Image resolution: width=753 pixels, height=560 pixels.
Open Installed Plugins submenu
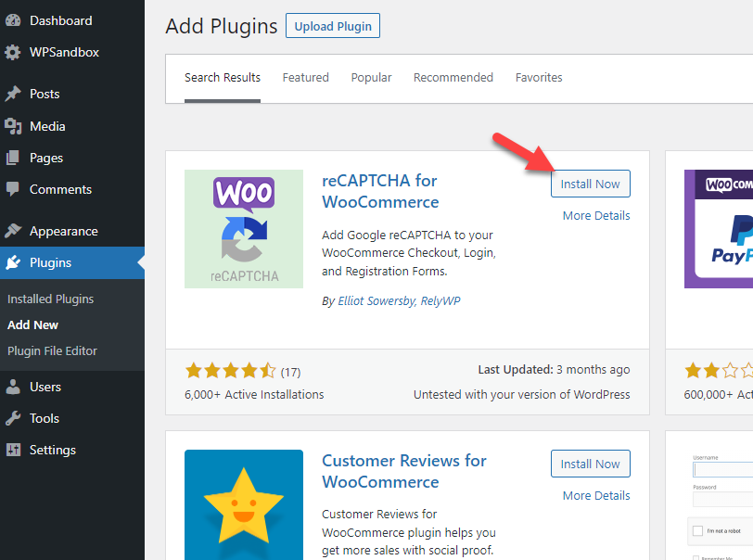[x=50, y=299]
